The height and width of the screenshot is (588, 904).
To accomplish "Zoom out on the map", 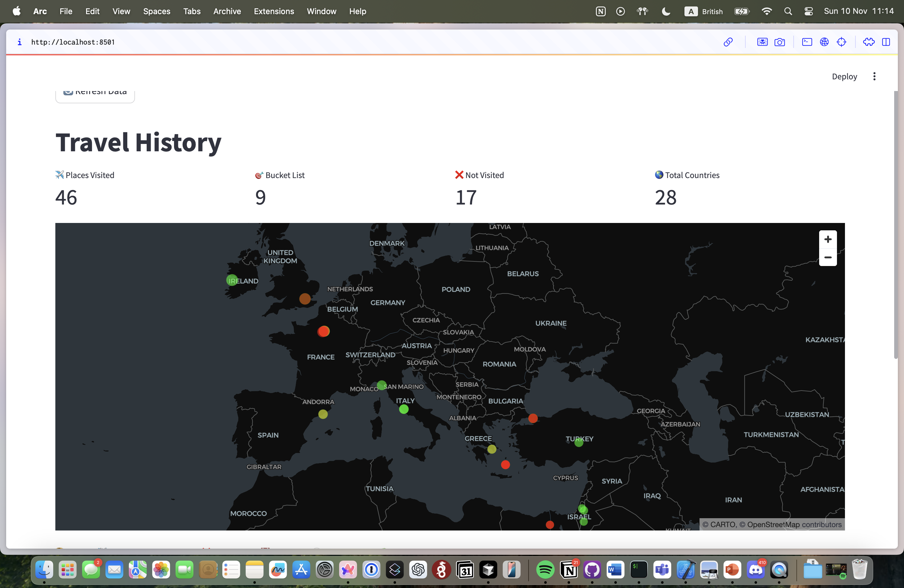I will point(828,257).
